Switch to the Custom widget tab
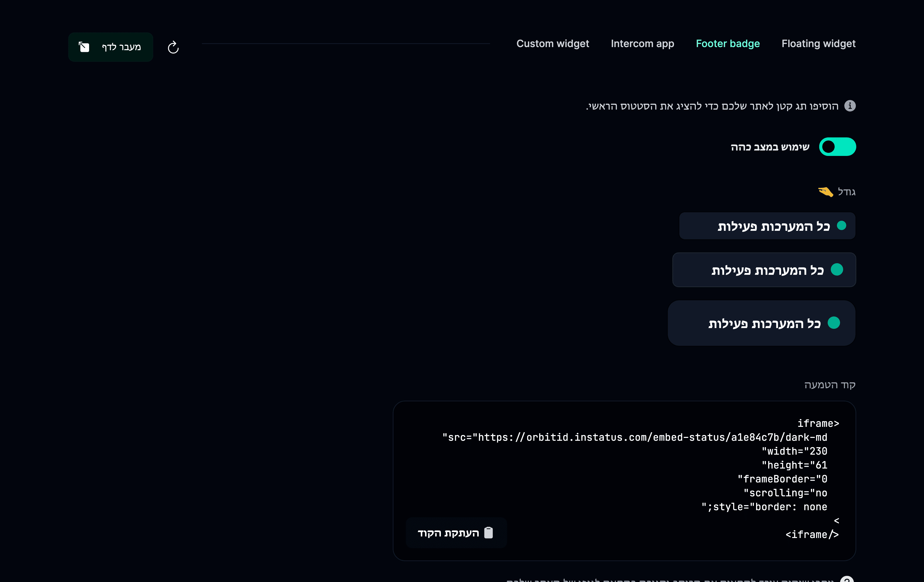Viewport: 924px width, 582px height. pos(552,44)
